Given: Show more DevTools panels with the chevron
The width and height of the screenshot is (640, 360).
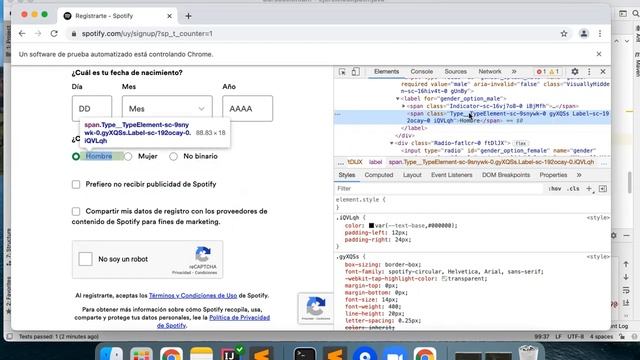Looking at the screenshot, I should (x=514, y=71).
